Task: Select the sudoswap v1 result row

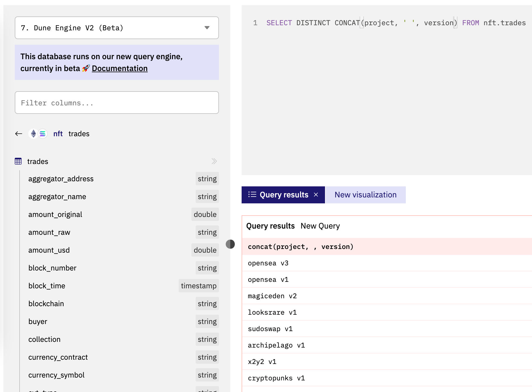Action: coord(387,329)
